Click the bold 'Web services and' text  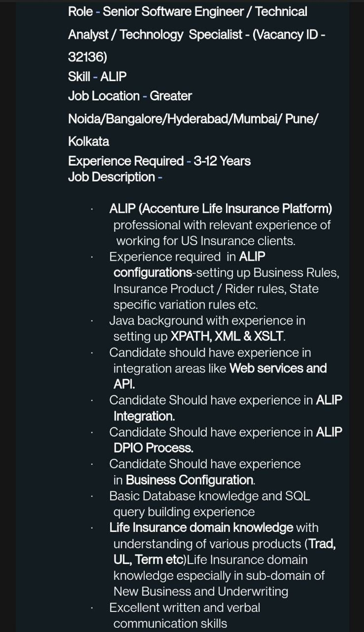(278, 368)
